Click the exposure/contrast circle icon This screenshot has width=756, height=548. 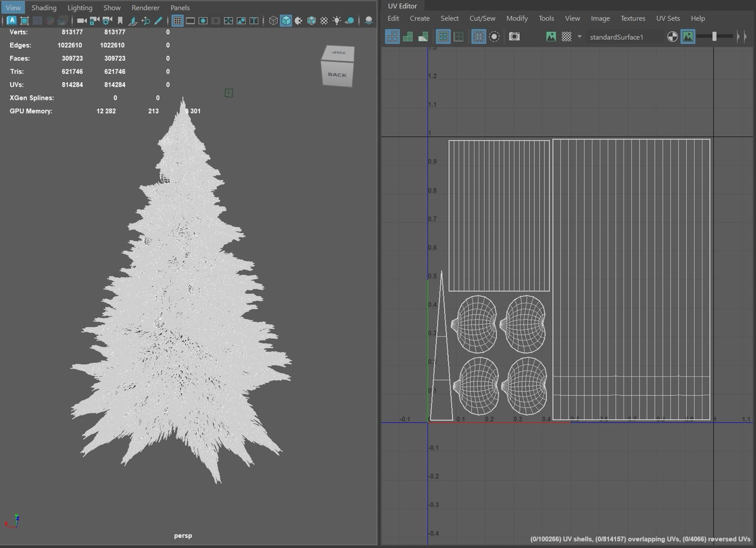click(672, 37)
